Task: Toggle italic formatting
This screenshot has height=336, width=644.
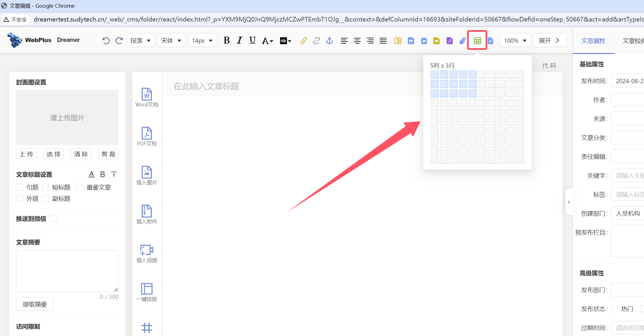Action: tap(239, 40)
